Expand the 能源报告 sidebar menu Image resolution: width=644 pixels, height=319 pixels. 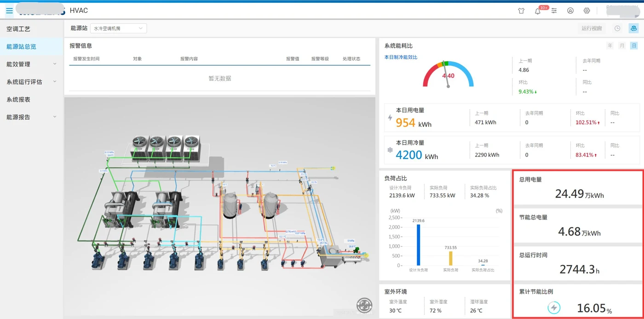(x=31, y=117)
